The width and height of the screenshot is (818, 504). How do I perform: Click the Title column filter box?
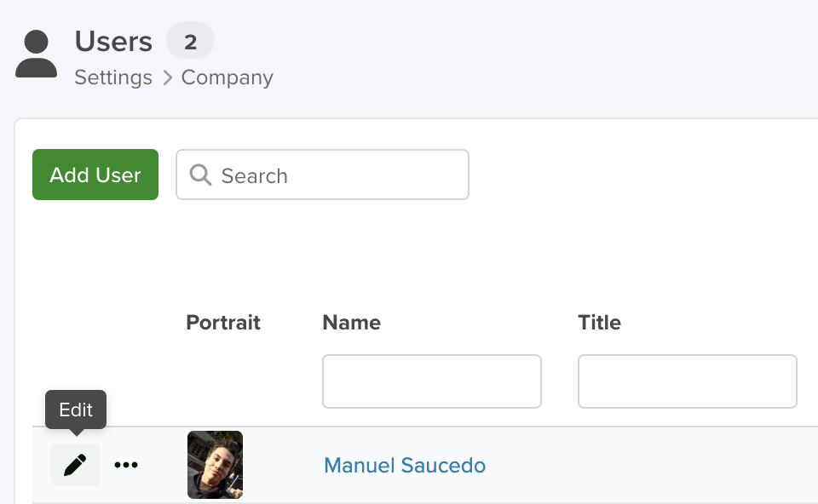pyautogui.click(x=688, y=381)
